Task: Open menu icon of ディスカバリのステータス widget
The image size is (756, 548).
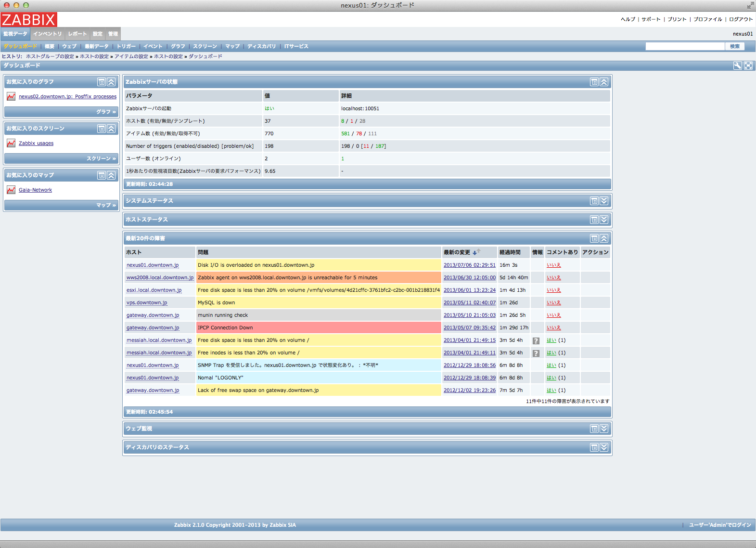Action: (x=594, y=447)
